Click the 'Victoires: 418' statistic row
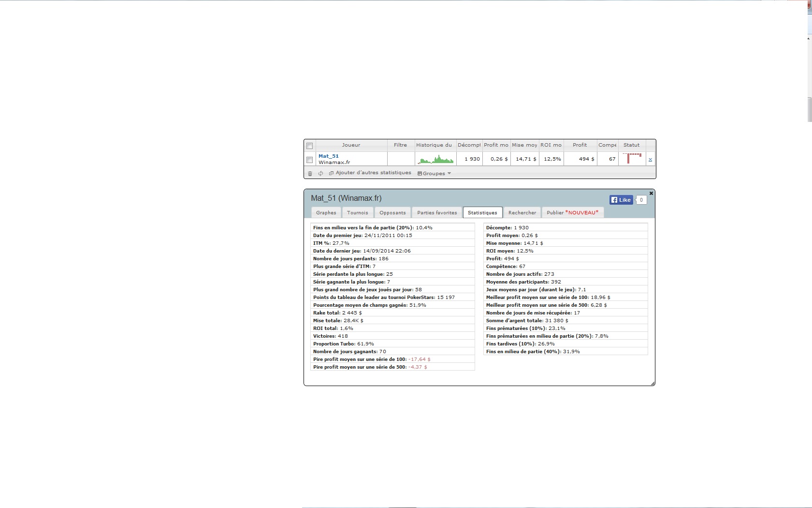The width and height of the screenshot is (812, 508). [392, 336]
